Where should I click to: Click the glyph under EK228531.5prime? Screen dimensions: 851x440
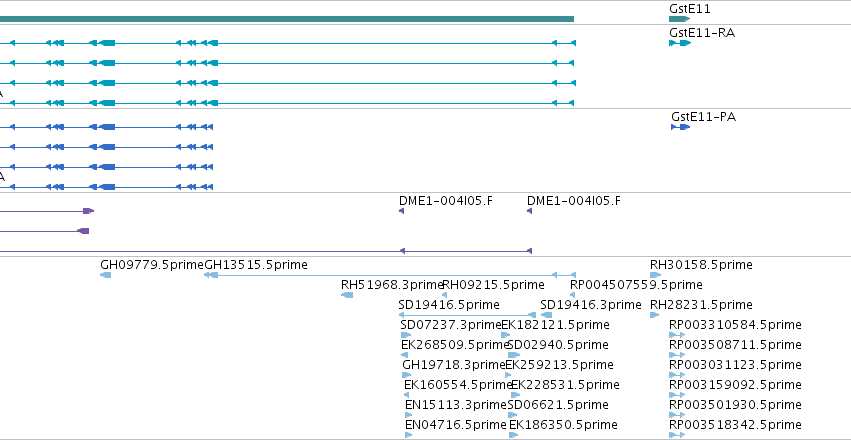coord(516,396)
